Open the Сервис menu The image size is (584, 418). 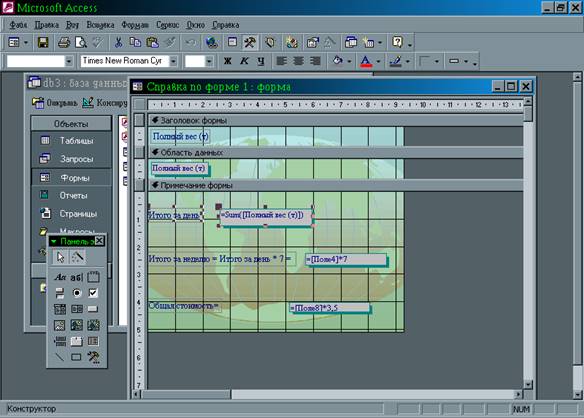(168, 25)
